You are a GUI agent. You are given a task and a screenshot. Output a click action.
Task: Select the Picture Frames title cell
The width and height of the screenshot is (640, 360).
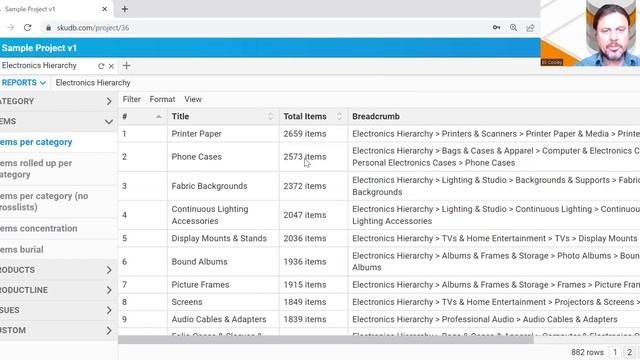tap(223, 285)
